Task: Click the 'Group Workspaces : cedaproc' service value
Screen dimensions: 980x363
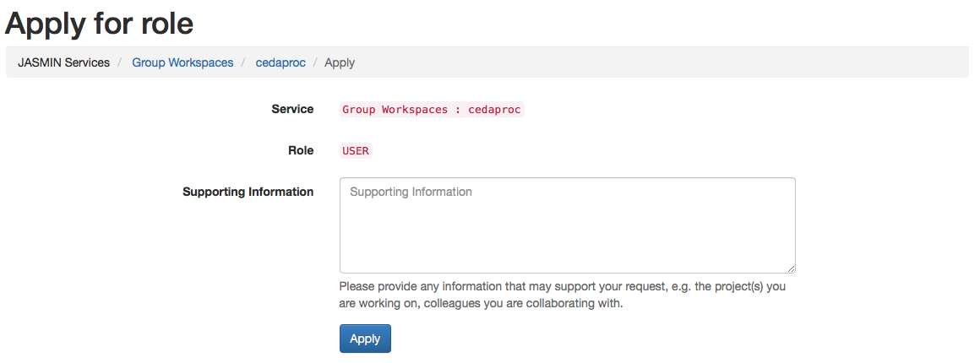Action: click(432, 110)
